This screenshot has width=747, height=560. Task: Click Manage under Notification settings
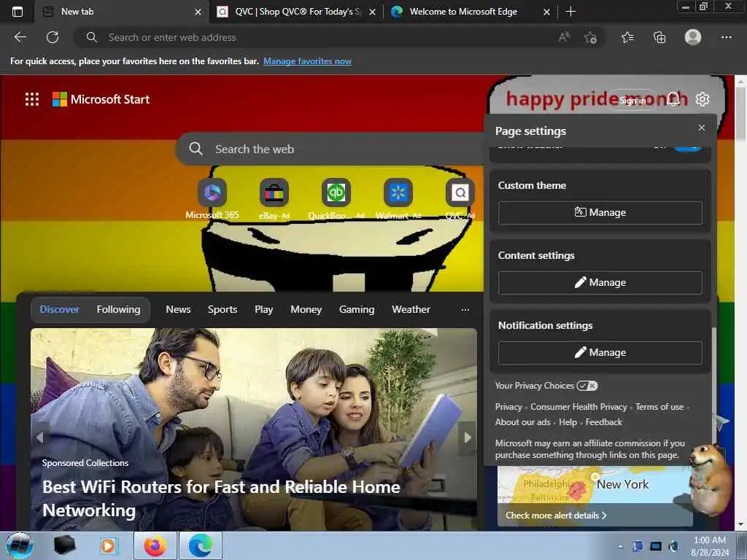click(x=600, y=352)
